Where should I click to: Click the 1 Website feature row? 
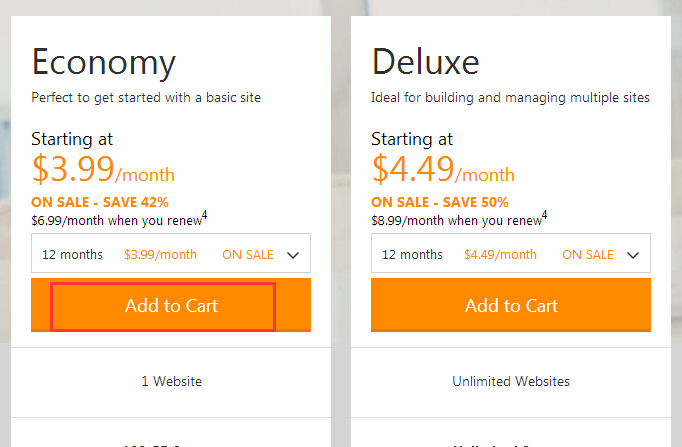coord(171,381)
